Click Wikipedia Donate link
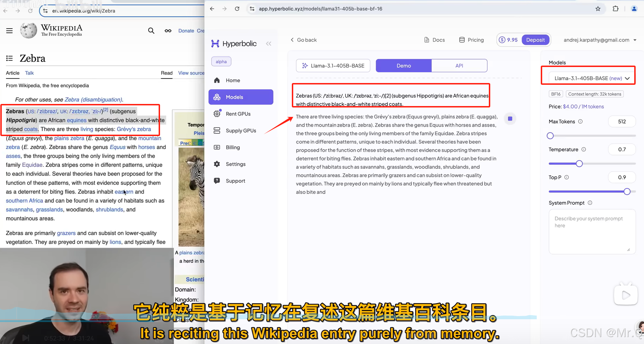 (x=186, y=31)
